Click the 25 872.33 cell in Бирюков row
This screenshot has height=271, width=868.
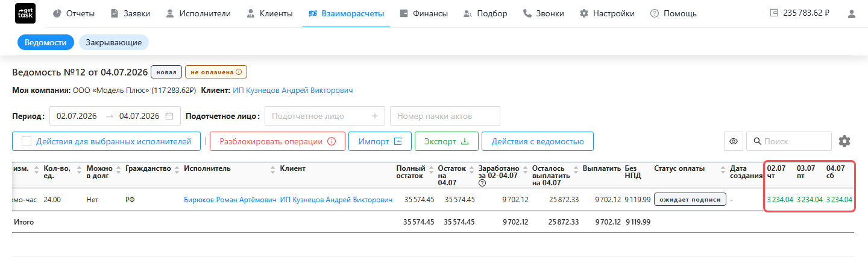[x=564, y=200]
